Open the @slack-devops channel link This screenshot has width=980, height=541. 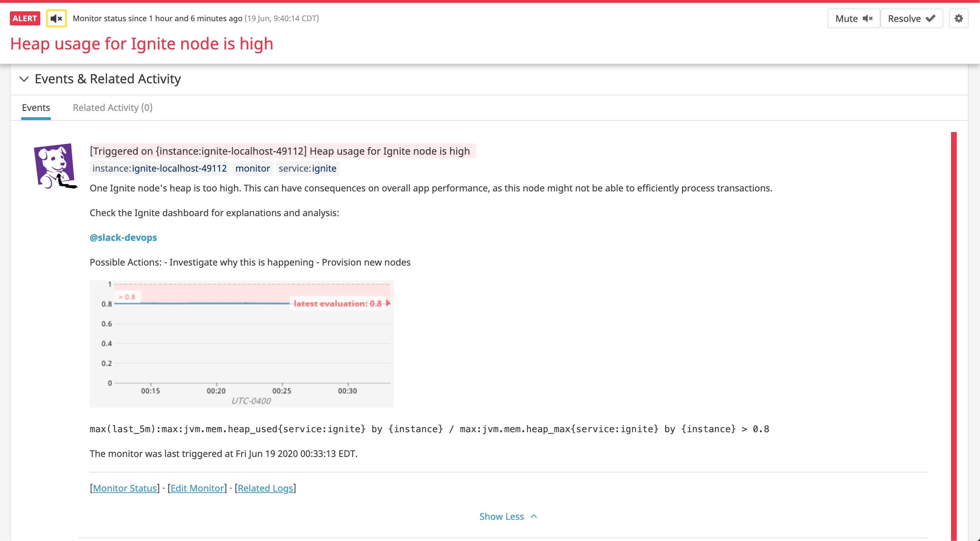point(123,237)
